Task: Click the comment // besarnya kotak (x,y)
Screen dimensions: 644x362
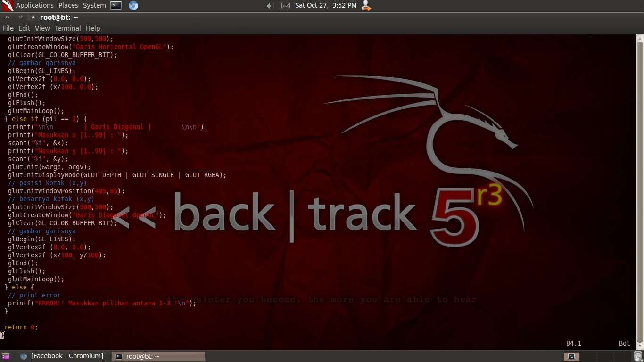Action: [51, 199]
